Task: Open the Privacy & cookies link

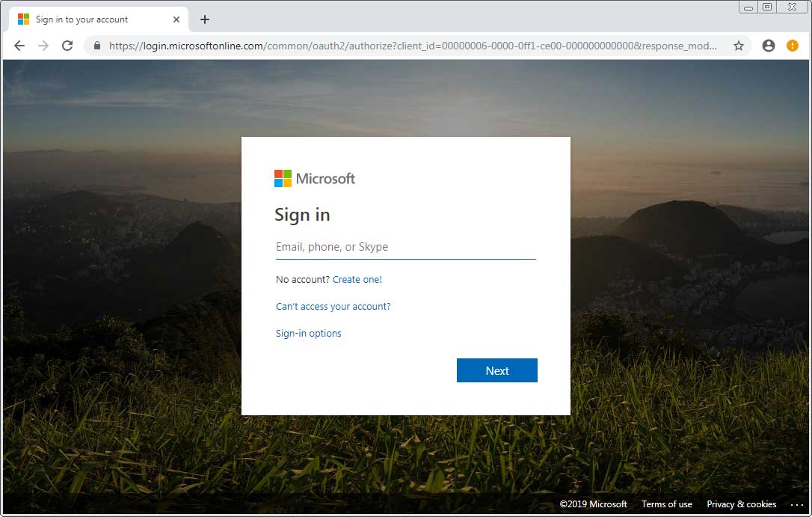Action: pos(741,504)
